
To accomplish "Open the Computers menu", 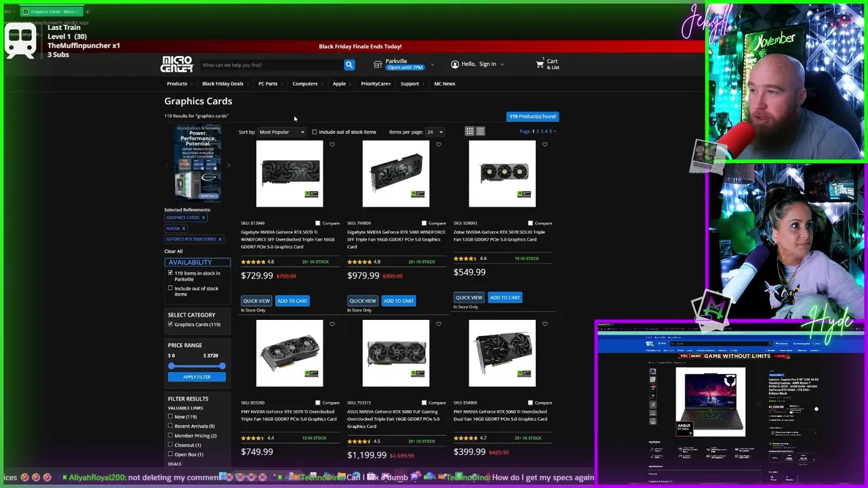I will [305, 83].
